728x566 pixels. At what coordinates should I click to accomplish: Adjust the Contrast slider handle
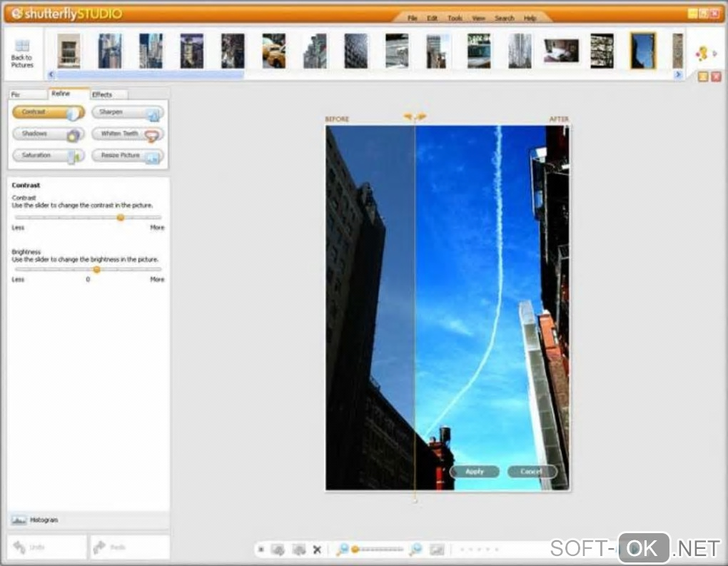pyautogui.click(x=121, y=217)
